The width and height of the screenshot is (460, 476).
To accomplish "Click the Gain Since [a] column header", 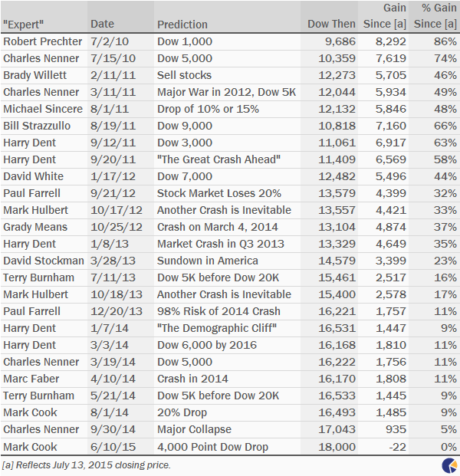I will click(385, 16).
